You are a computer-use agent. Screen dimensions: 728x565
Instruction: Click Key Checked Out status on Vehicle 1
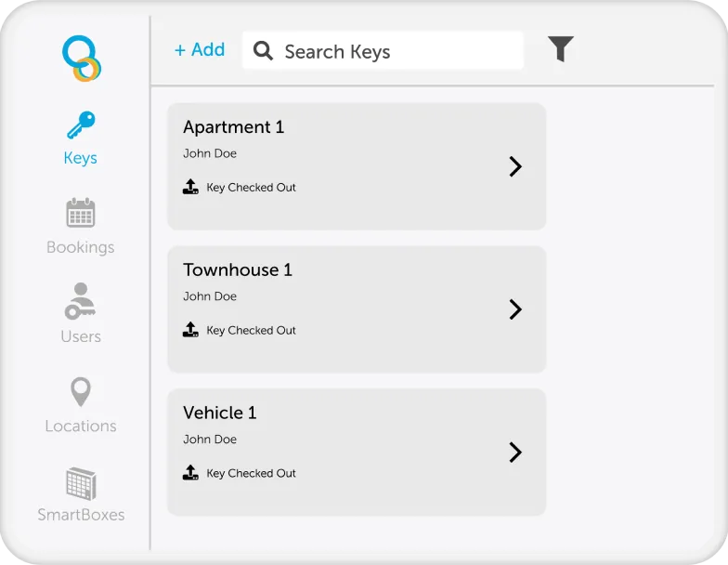pyautogui.click(x=251, y=473)
